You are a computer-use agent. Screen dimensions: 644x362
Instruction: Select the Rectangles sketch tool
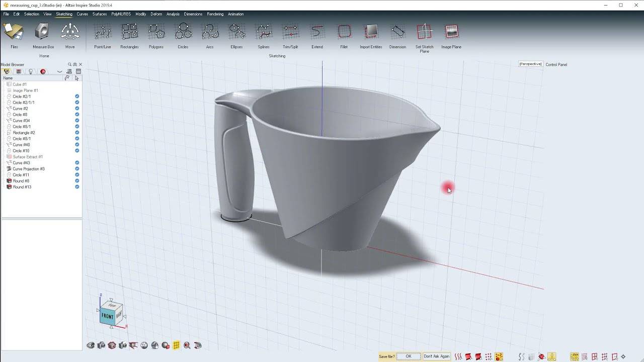(129, 35)
